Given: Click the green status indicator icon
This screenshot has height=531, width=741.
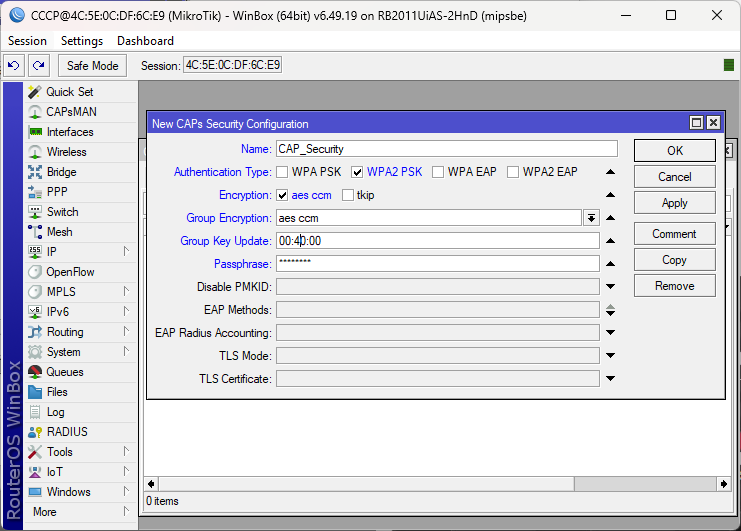Looking at the screenshot, I should [729, 65].
